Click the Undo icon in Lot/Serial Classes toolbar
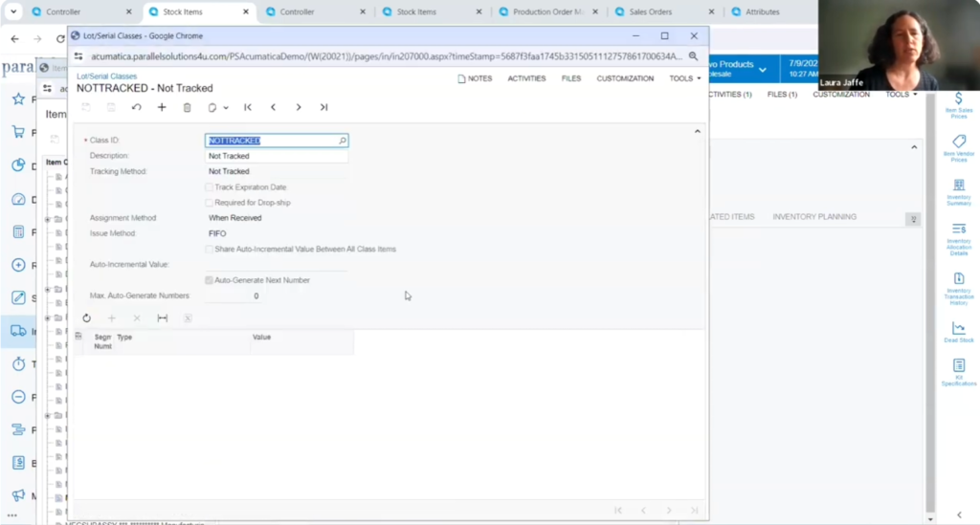980x525 pixels. 136,107
